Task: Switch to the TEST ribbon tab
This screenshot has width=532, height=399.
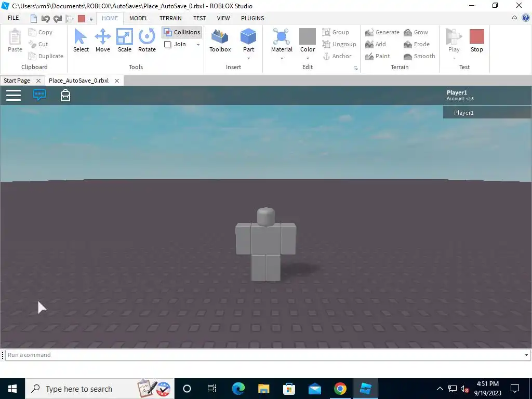Action: point(199,18)
